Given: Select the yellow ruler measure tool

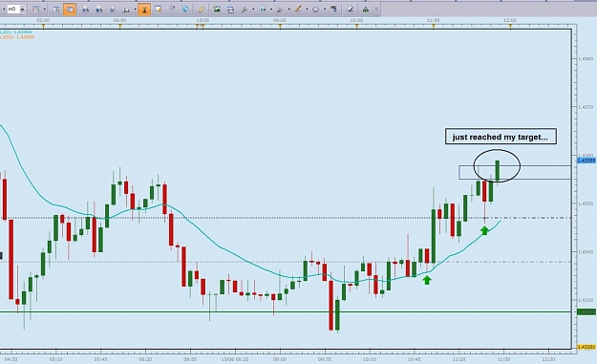Looking at the screenshot, I should click(x=201, y=10).
